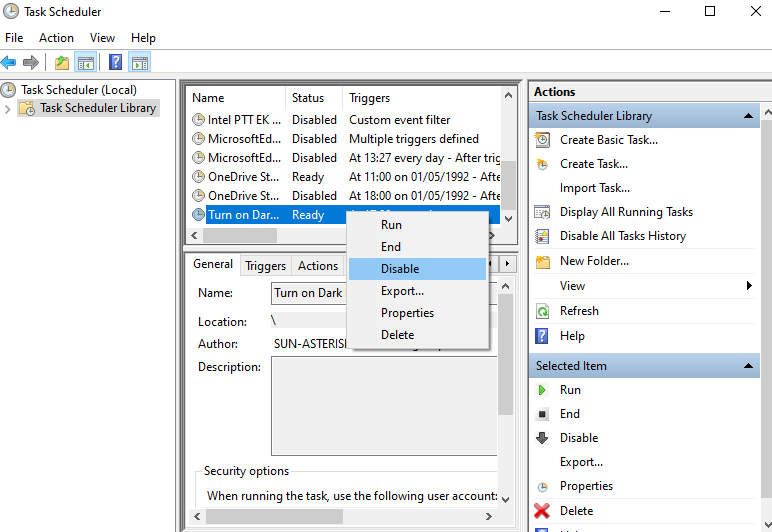Open the Help menu in menu bar
Screen dimensions: 772x532
tap(143, 38)
